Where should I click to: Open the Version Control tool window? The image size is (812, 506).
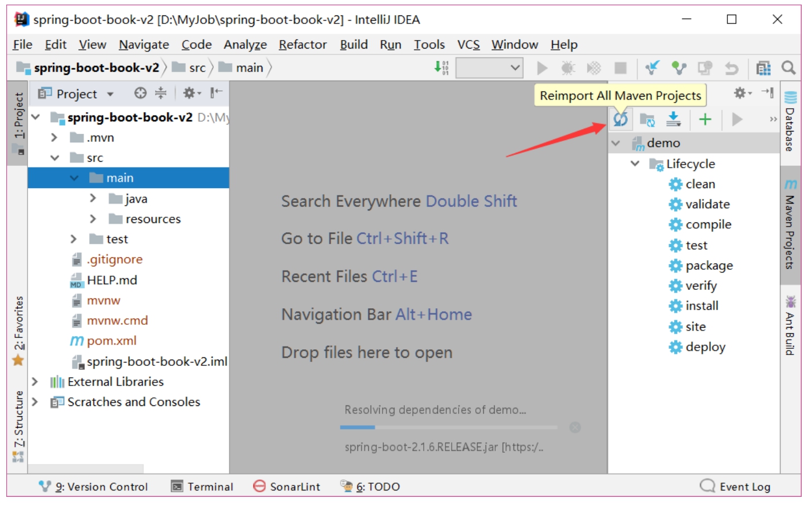point(93,487)
